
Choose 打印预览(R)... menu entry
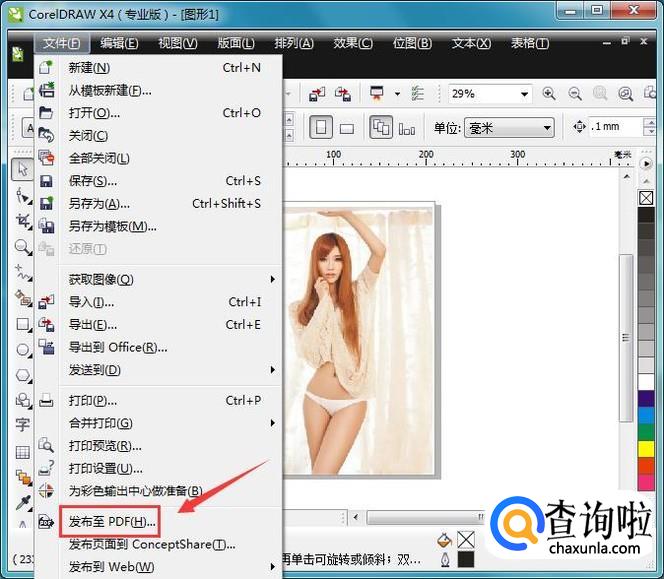[158, 446]
